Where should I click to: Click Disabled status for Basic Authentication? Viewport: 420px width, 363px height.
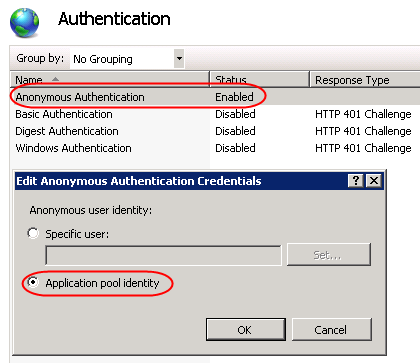[x=235, y=114]
